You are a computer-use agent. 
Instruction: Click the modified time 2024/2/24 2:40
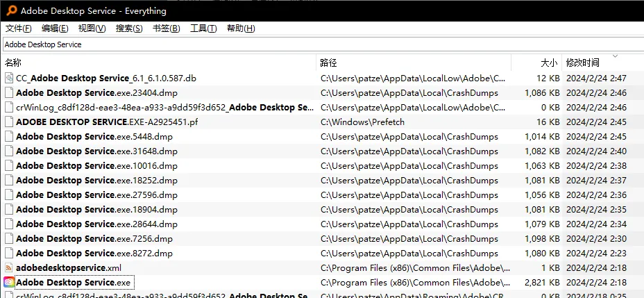pyautogui.click(x=596, y=151)
